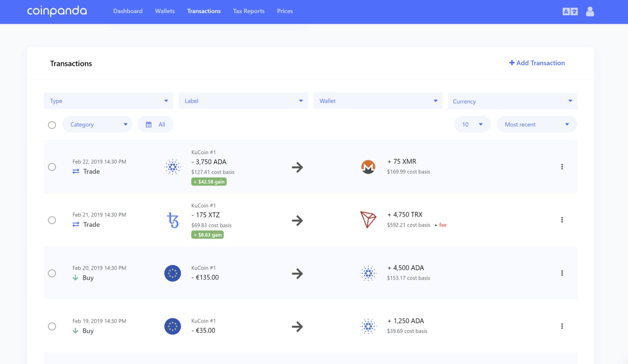Screen dimensions: 628x364
Task: Select the Feb 20, 2019 buy transaction
Action: [x=52, y=273]
